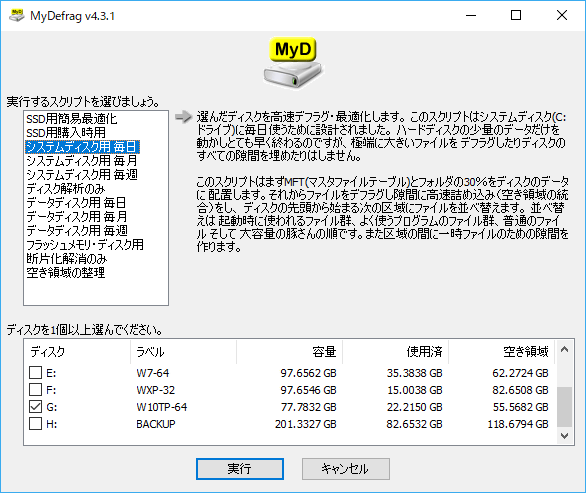Image resolution: width=586 pixels, height=493 pixels.
Task: Click the WXP-32 label cell
Action: pyautogui.click(x=155, y=390)
